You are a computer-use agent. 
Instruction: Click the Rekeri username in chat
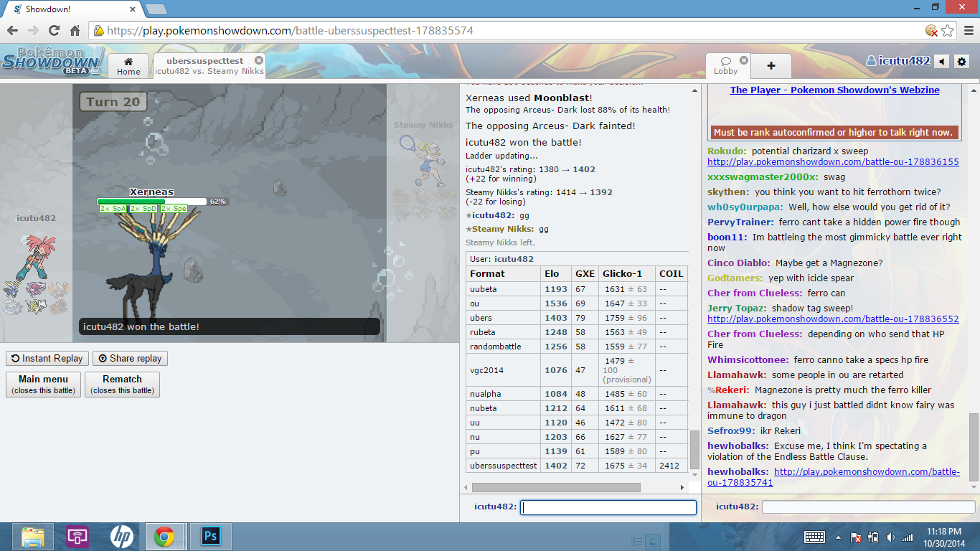click(x=731, y=390)
